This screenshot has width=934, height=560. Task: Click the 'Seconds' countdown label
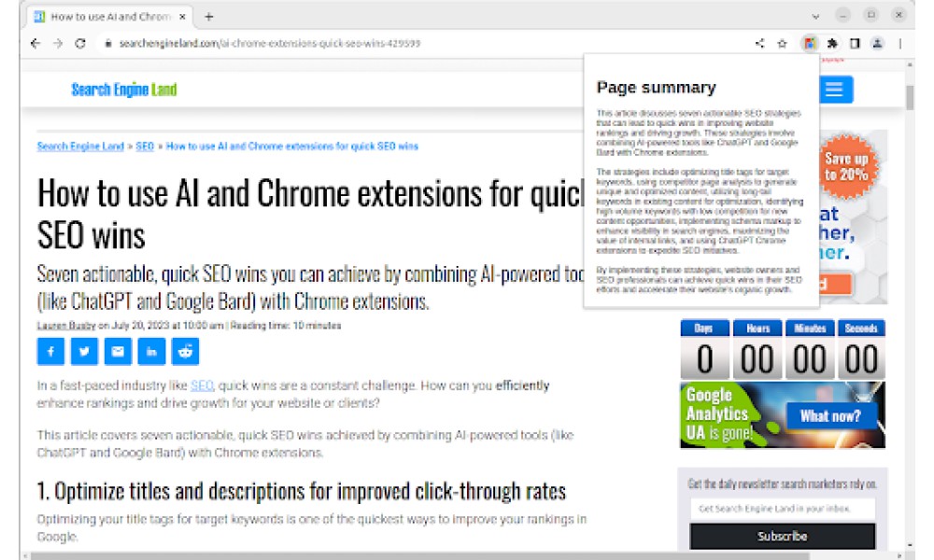tap(861, 329)
